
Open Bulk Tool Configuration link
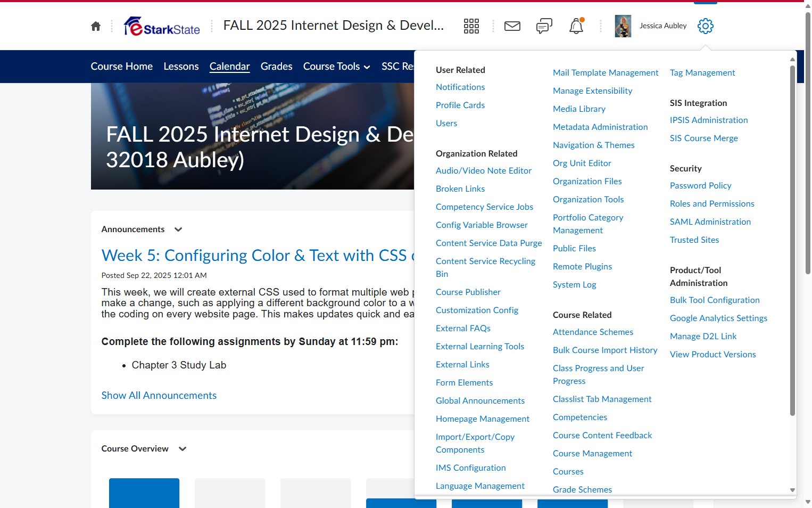715,300
